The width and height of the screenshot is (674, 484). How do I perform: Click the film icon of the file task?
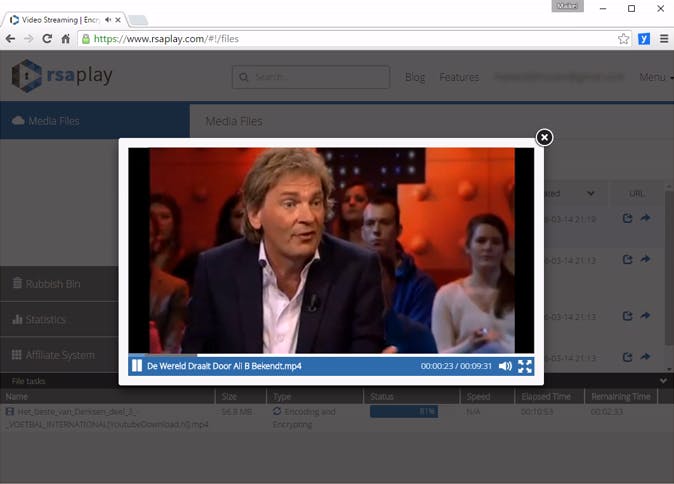pos(9,411)
